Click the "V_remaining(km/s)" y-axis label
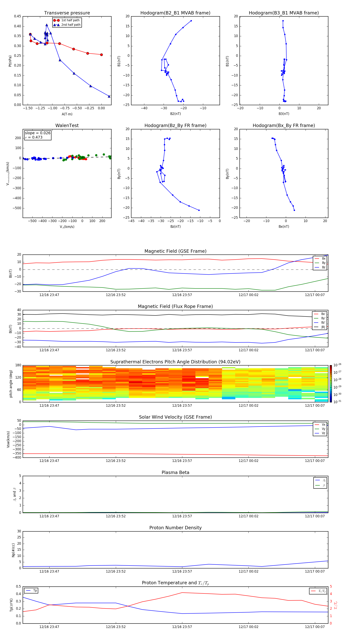The image size is (351, 644). 8,173
